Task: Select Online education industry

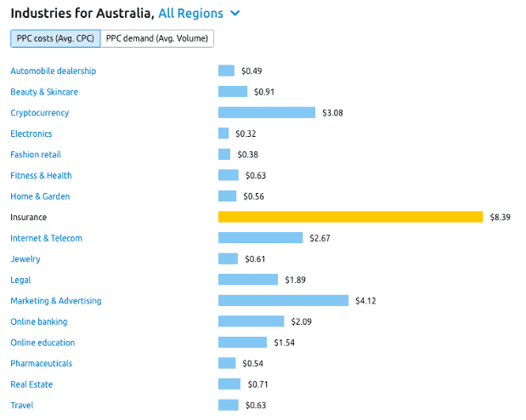Action: pos(42,343)
